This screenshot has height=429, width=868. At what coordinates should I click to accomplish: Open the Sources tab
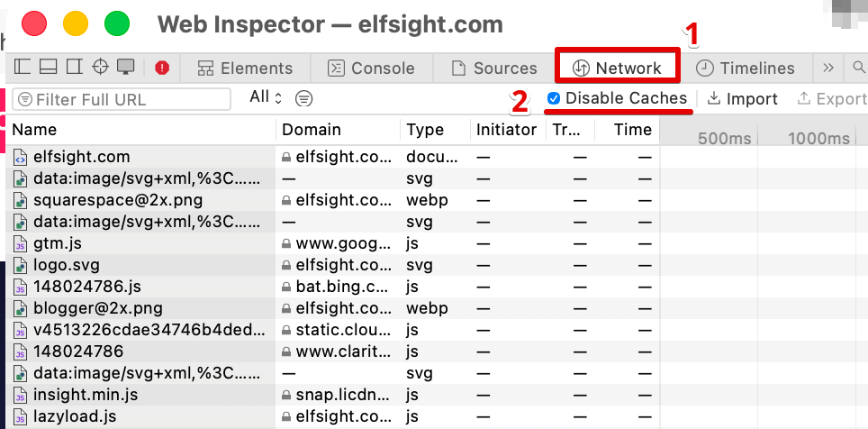(494, 68)
